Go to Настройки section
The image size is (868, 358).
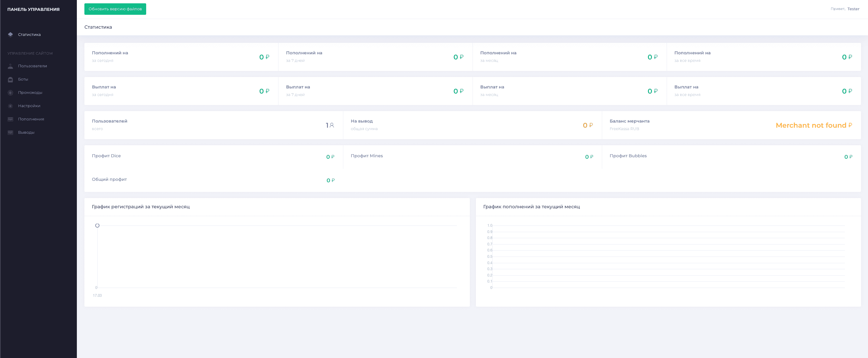(x=29, y=106)
